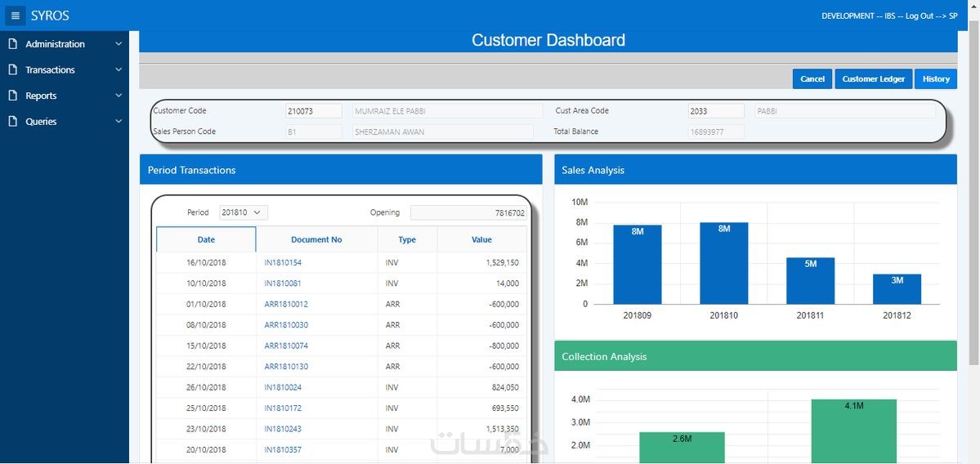Open document ARR1810074
The width and height of the screenshot is (980, 464).
(x=286, y=346)
